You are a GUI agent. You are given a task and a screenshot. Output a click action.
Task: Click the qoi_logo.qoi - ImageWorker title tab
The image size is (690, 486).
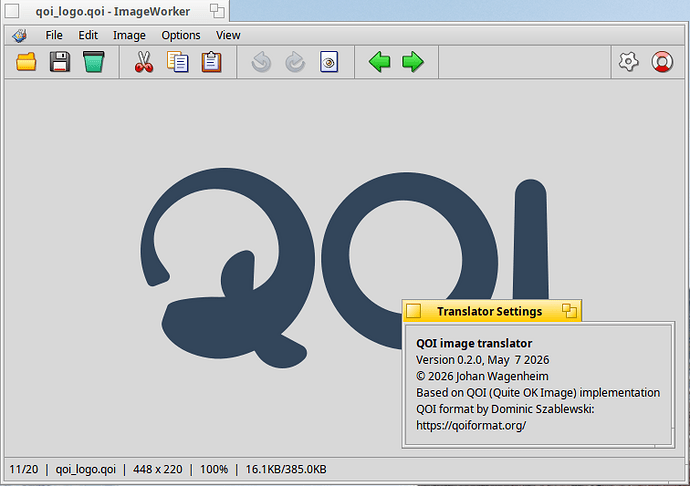(115, 11)
